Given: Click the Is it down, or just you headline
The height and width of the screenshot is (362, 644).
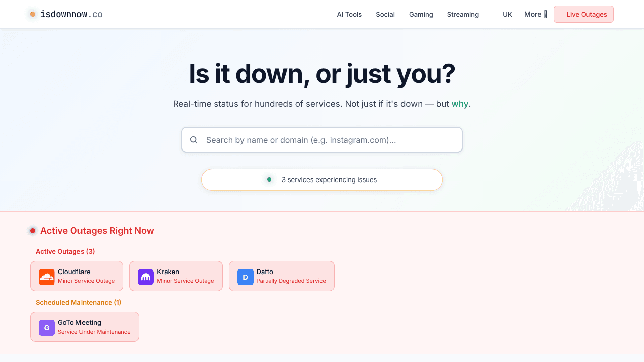Looking at the screenshot, I should pyautogui.click(x=322, y=74).
